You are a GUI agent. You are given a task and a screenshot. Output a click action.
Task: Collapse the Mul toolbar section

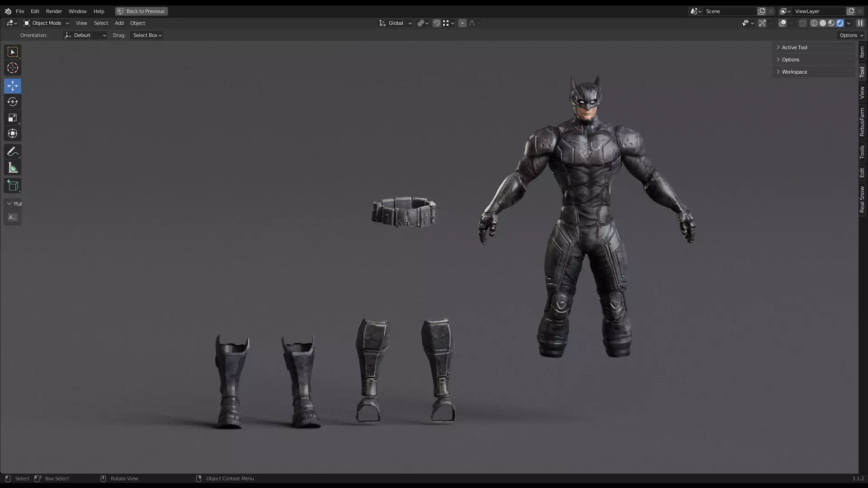(13, 204)
